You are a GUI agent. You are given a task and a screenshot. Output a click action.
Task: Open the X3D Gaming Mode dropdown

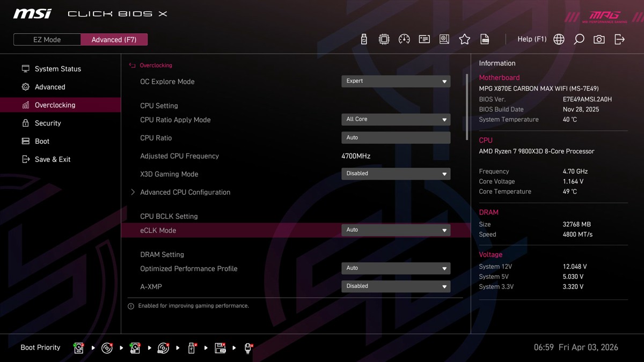click(396, 174)
